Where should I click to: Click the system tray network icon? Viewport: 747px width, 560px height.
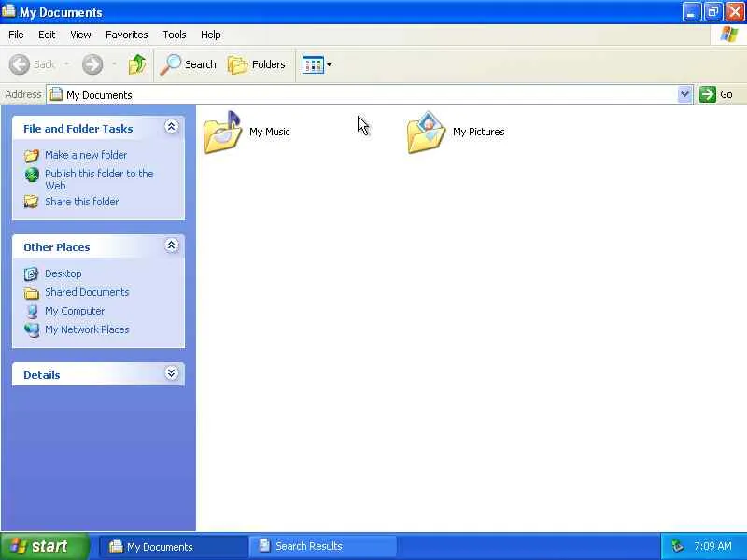(x=677, y=546)
